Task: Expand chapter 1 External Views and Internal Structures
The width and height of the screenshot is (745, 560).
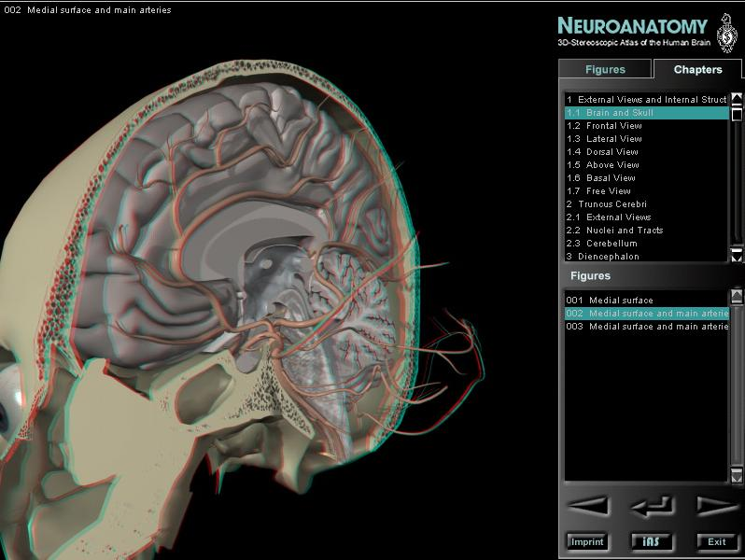Action: [646, 99]
